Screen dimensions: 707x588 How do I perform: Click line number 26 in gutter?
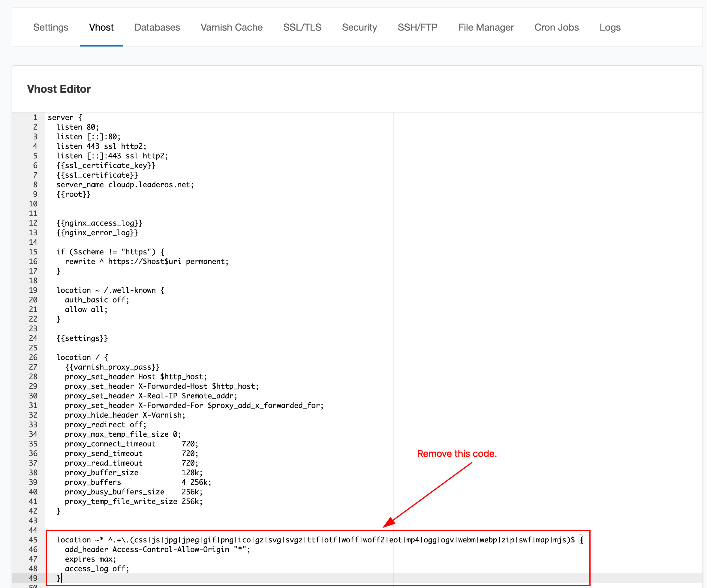33,357
